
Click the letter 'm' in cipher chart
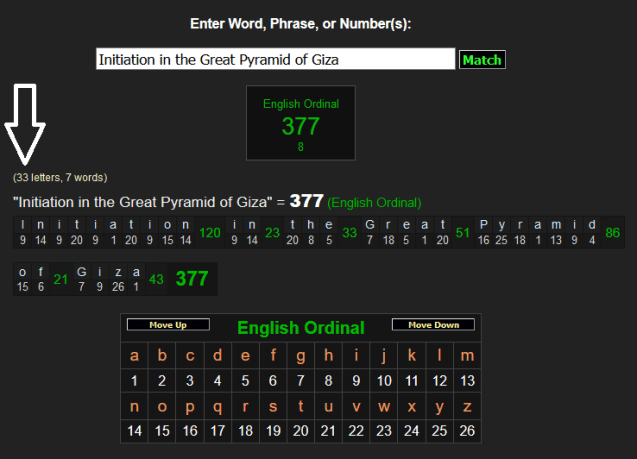tap(466, 356)
